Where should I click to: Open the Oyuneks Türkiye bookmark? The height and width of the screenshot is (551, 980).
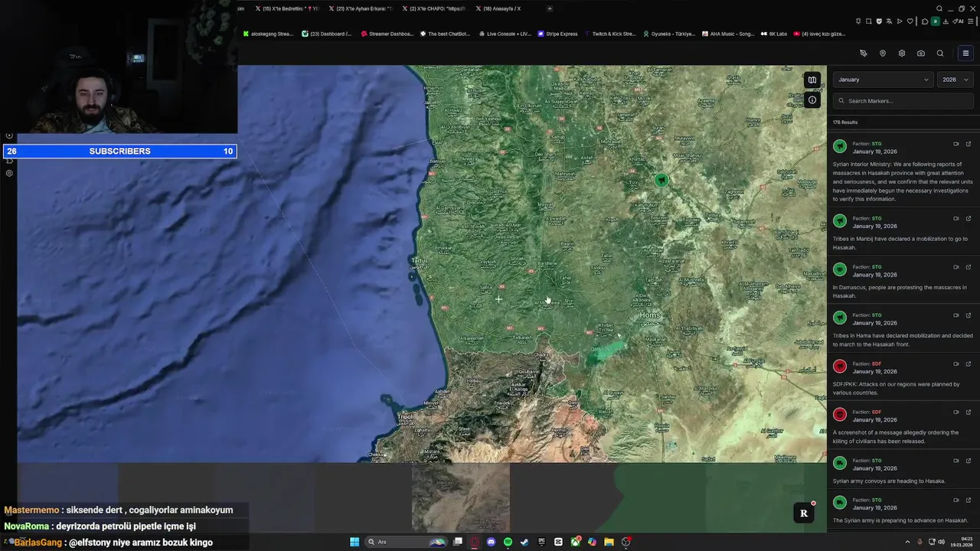click(x=669, y=34)
